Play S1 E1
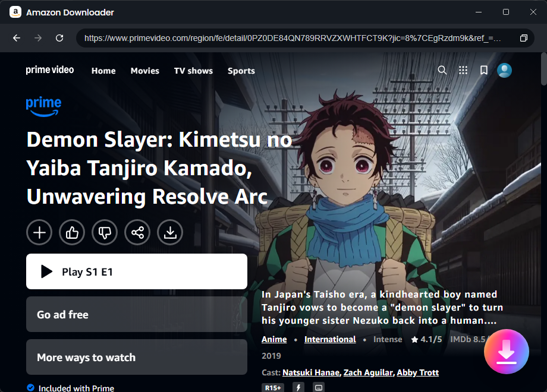This screenshot has width=547, height=392. tap(137, 271)
